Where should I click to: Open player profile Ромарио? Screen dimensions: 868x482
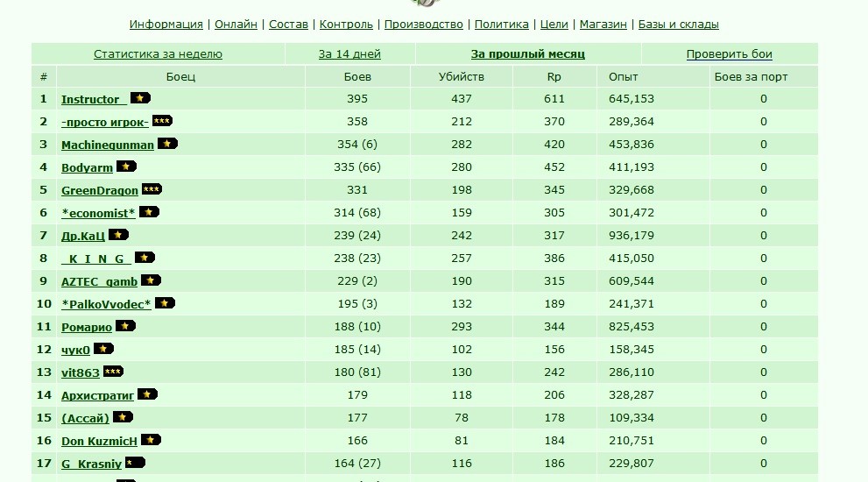point(87,328)
